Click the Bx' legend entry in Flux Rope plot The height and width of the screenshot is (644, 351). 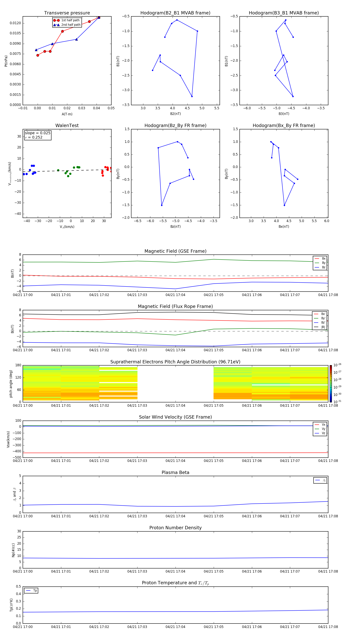click(320, 314)
